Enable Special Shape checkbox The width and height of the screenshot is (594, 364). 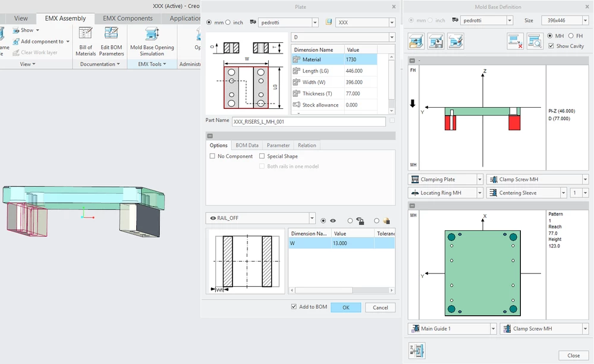point(262,156)
